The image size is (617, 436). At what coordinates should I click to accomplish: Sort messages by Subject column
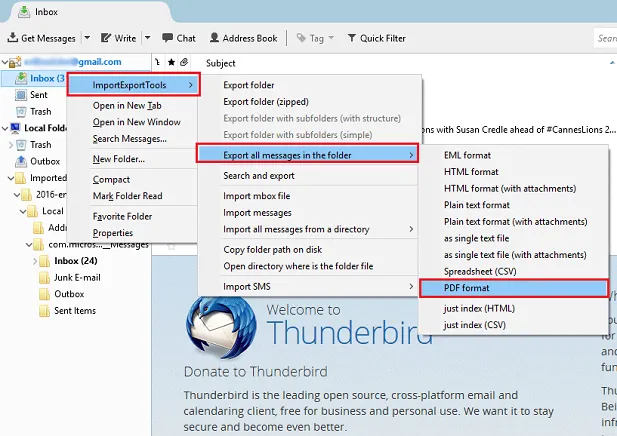(x=221, y=63)
